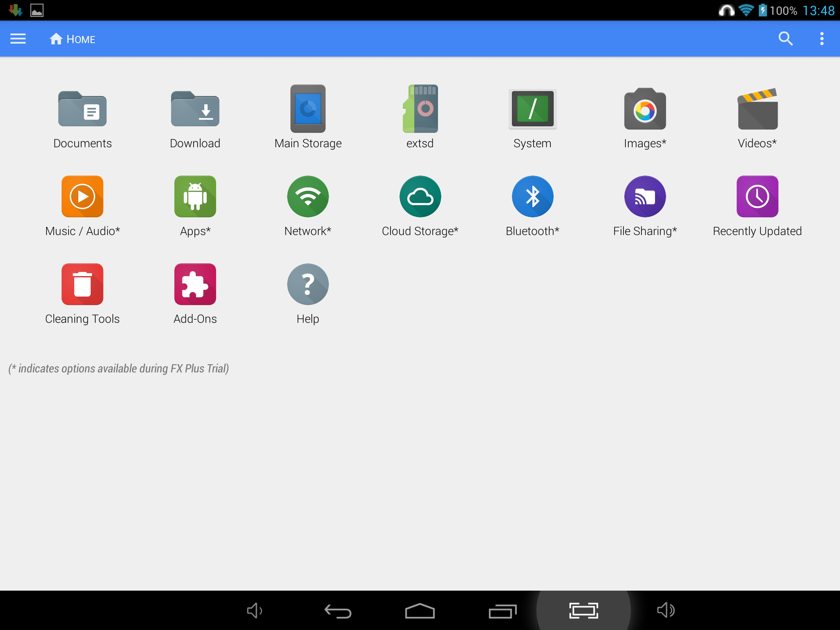Viewport: 840px width, 630px height.
Task: Open the File Sharing icon
Action: click(x=645, y=196)
